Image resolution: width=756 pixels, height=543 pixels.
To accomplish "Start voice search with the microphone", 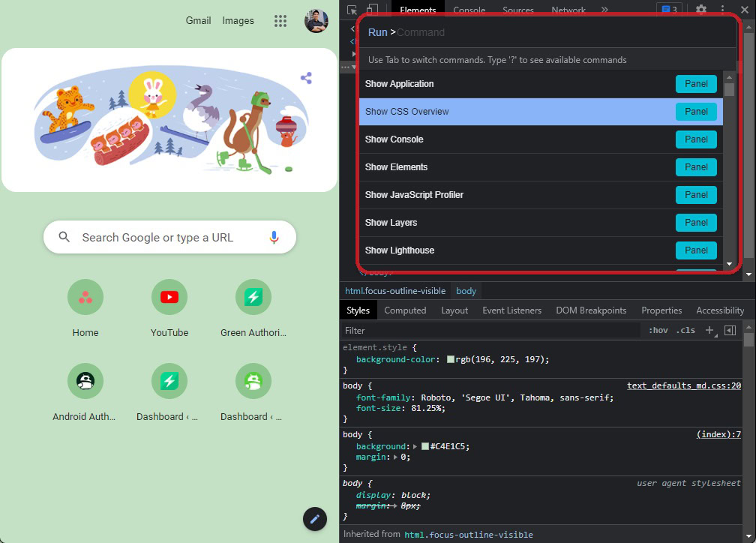I will point(274,237).
